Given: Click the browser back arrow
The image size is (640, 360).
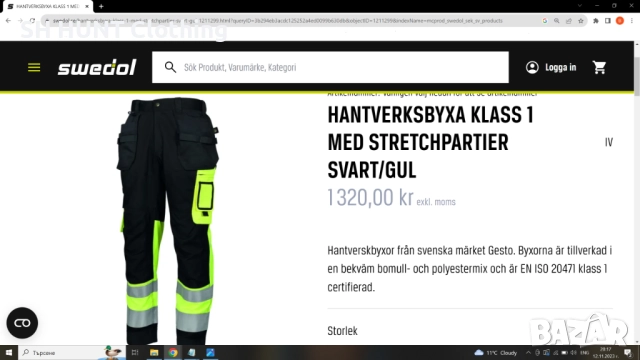Looking at the screenshot, I should click(8, 20).
